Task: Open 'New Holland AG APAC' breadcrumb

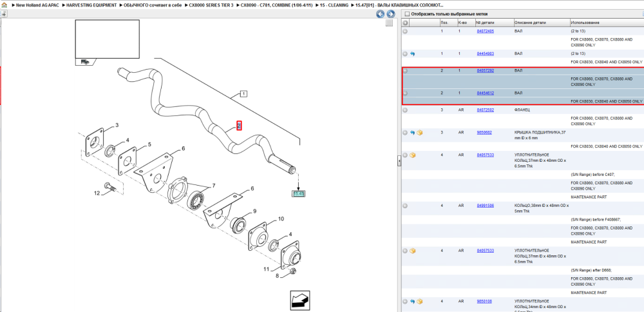Action: click(x=36, y=5)
